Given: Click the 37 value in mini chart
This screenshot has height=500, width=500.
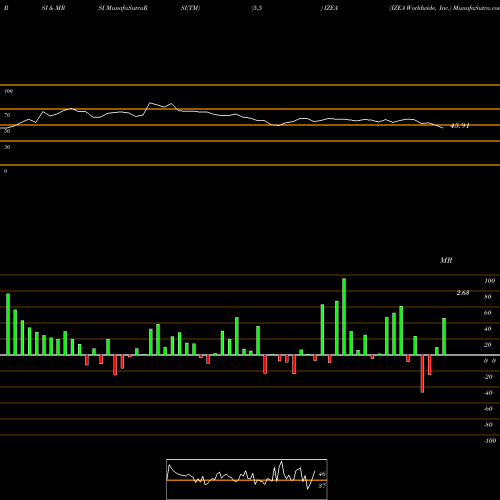Looking at the screenshot, I should coord(322,486).
